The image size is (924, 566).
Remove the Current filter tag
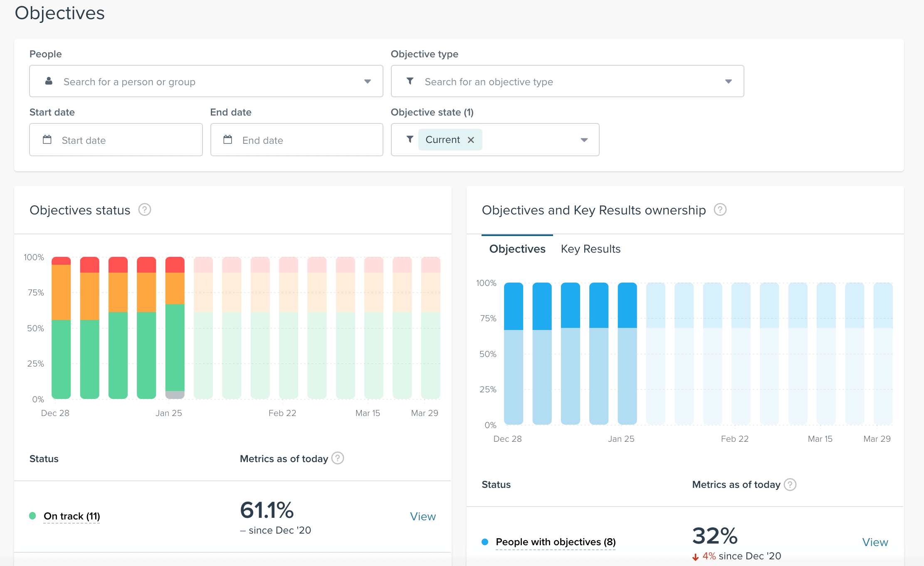click(471, 140)
